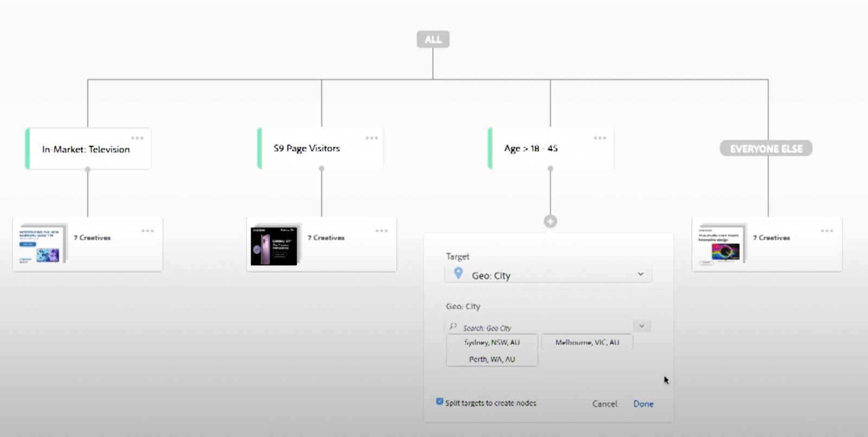868x437 pixels.
Task: Open three-dot menu on Age 18 - 45 node
Action: pos(600,138)
